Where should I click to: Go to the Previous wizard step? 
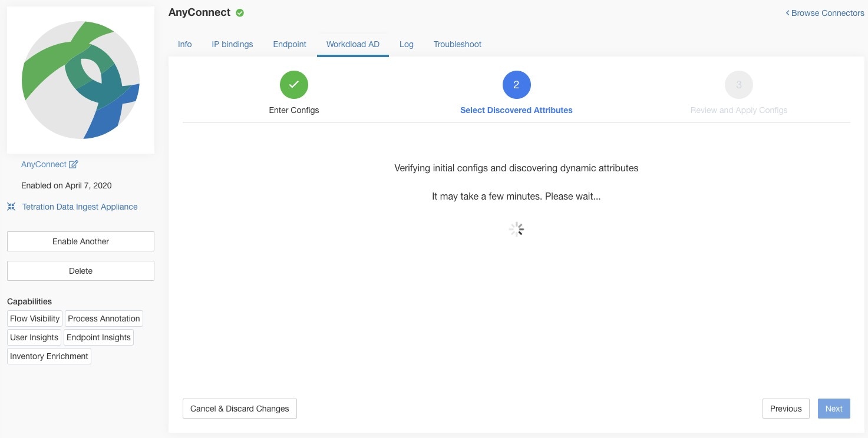point(786,409)
